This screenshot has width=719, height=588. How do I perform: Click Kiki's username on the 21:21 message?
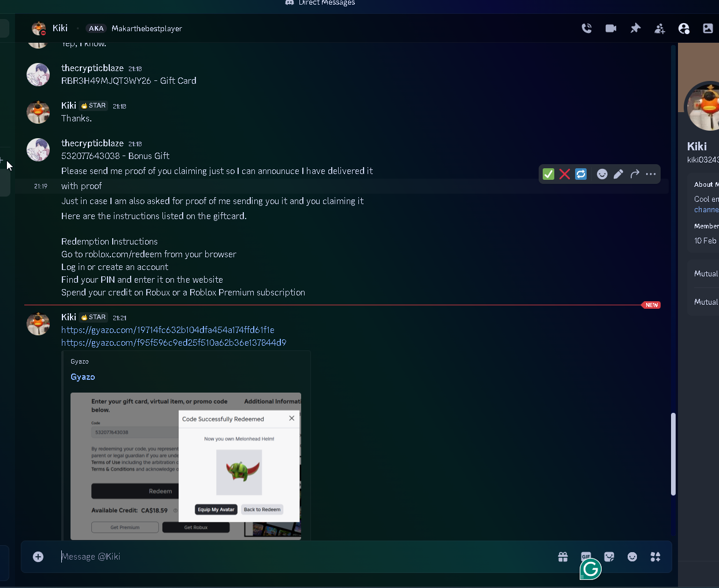[69, 317]
